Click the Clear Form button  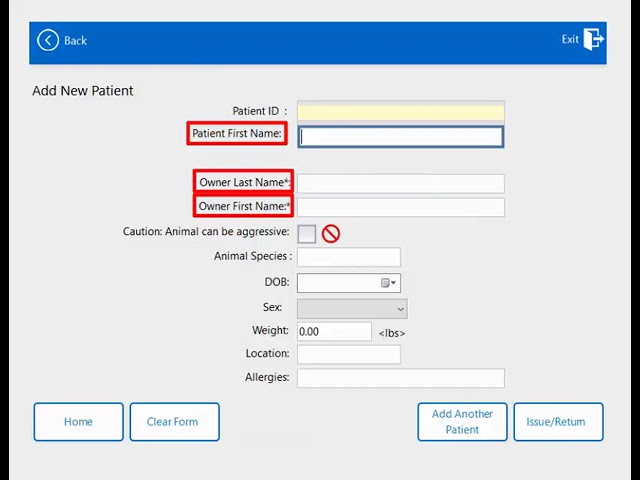175,422
